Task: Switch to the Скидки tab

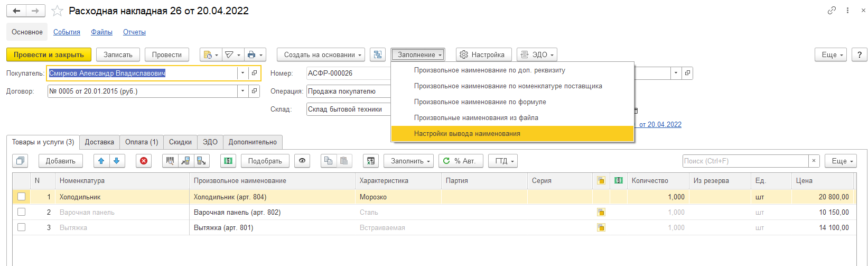Action: point(180,142)
